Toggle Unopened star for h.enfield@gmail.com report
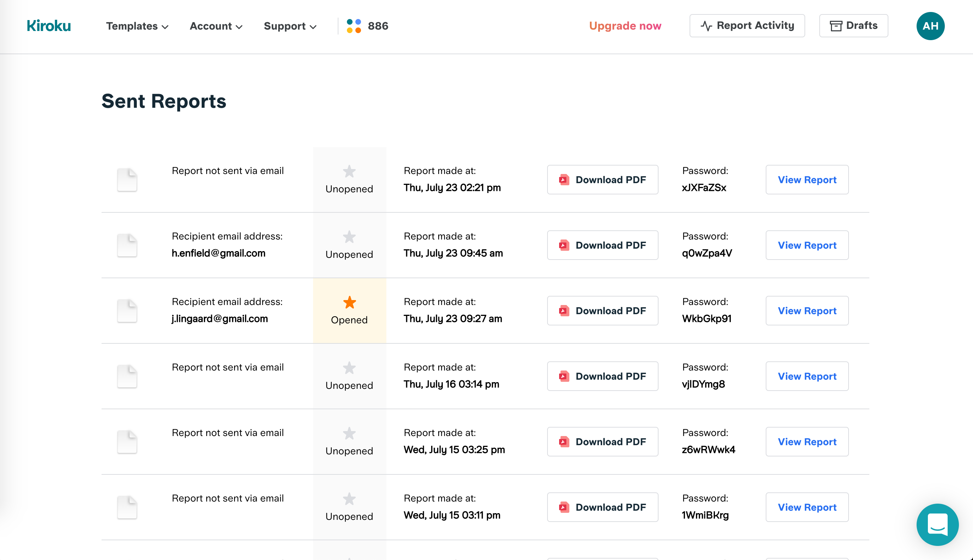Image resolution: width=973 pixels, height=560 pixels. click(x=349, y=237)
